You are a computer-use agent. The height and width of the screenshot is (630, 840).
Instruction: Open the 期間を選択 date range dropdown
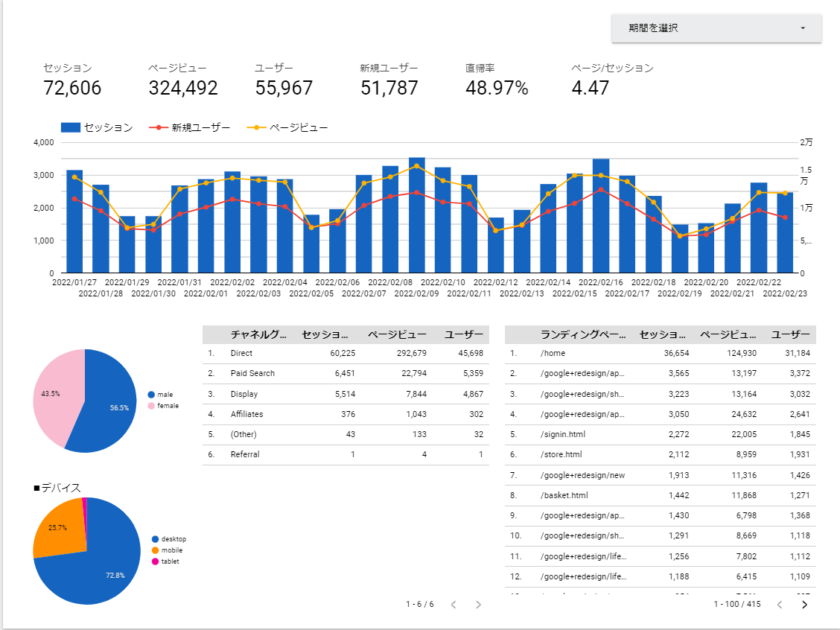click(716, 28)
